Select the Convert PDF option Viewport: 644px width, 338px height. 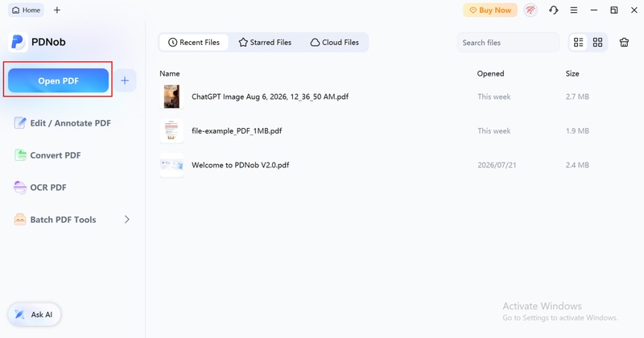[47, 155]
